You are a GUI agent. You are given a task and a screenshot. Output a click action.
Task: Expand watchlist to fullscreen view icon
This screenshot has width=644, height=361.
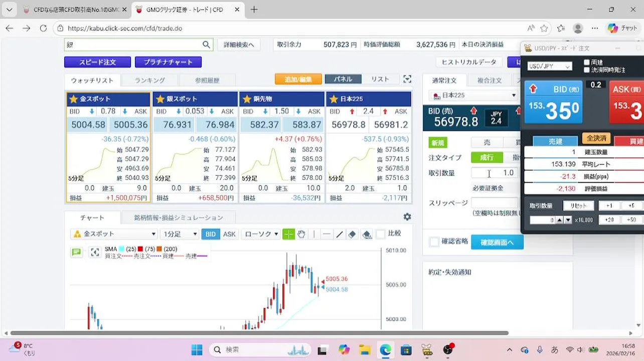coord(407,79)
